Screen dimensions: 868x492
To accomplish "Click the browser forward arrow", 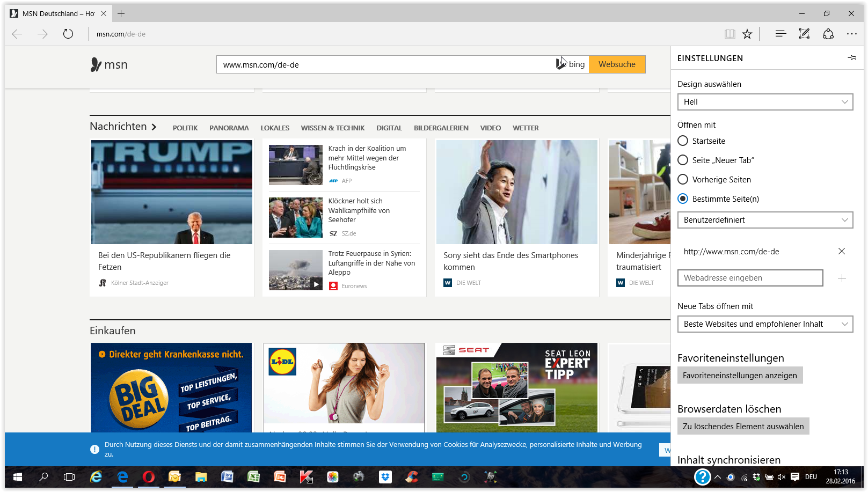I will 42,34.
